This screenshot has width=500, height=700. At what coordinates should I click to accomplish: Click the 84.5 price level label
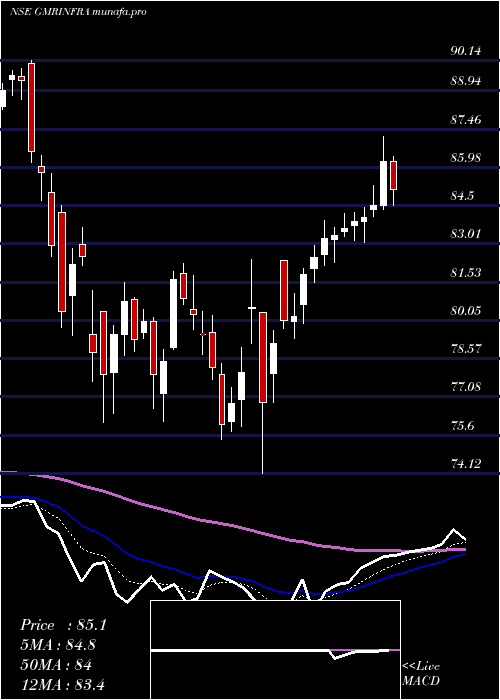(x=463, y=196)
